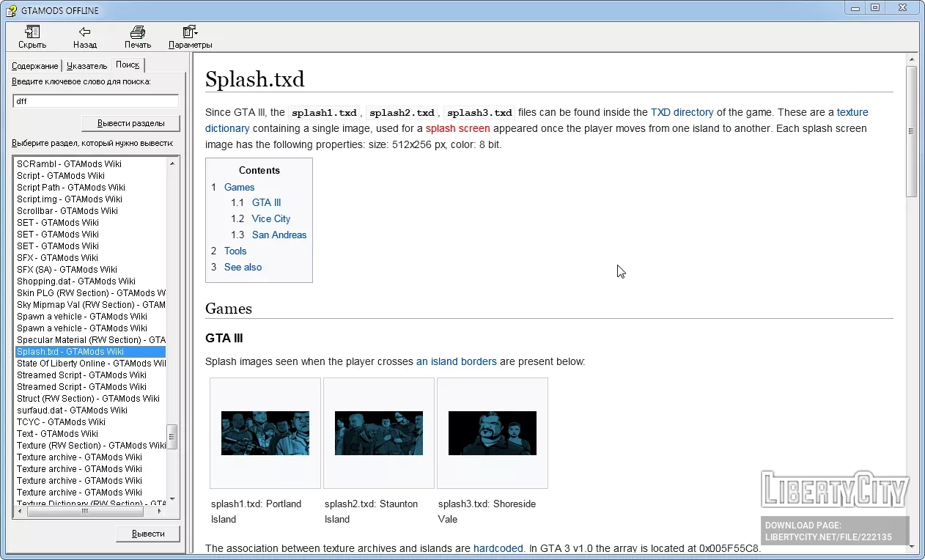Click the Скрыть (Hide) toolbar icon
This screenshot has height=560, width=925.
(32, 32)
